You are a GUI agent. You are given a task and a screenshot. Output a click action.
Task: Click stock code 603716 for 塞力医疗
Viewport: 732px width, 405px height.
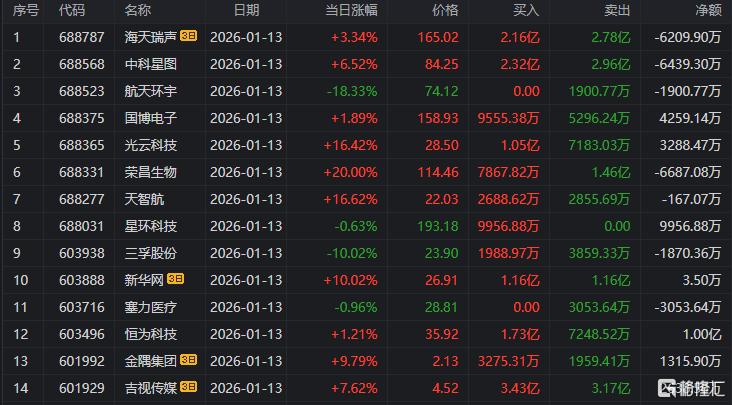click(x=82, y=307)
